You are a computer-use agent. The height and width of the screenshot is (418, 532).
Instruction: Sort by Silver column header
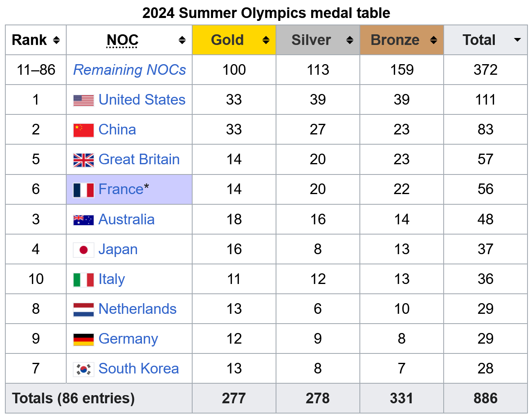point(350,40)
